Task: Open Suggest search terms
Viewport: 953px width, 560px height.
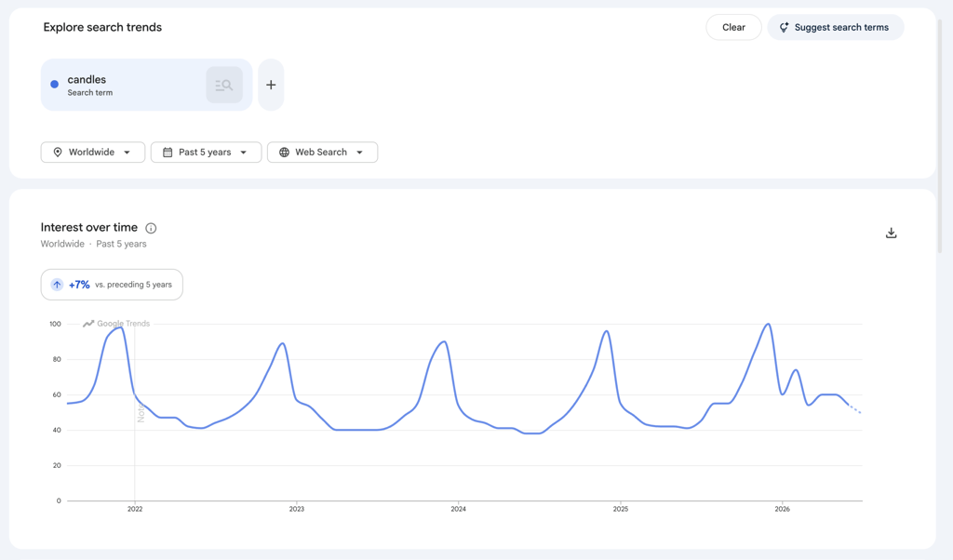Action: 835,27
